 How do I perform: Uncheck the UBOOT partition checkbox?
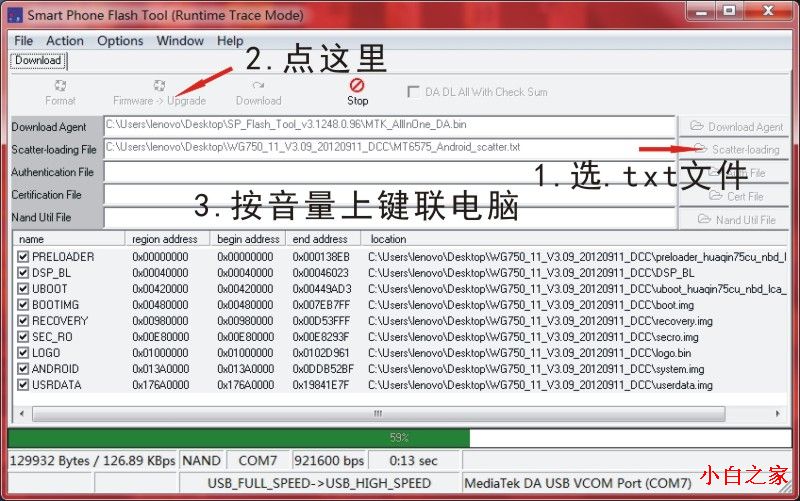[23, 289]
